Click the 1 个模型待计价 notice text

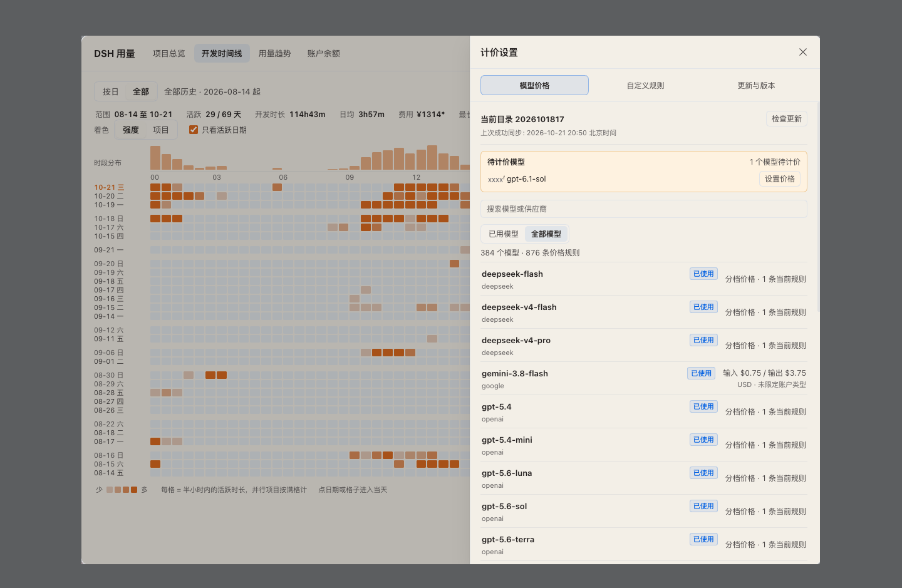(775, 162)
